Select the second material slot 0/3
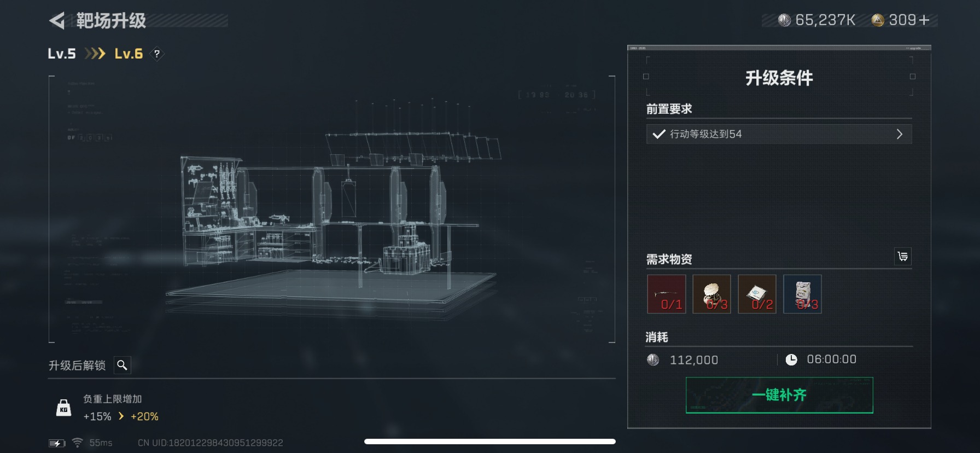 click(x=711, y=294)
